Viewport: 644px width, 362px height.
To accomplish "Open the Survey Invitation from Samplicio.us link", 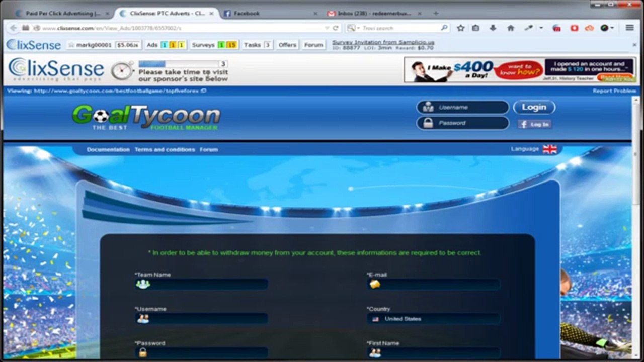I will [383, 42].
